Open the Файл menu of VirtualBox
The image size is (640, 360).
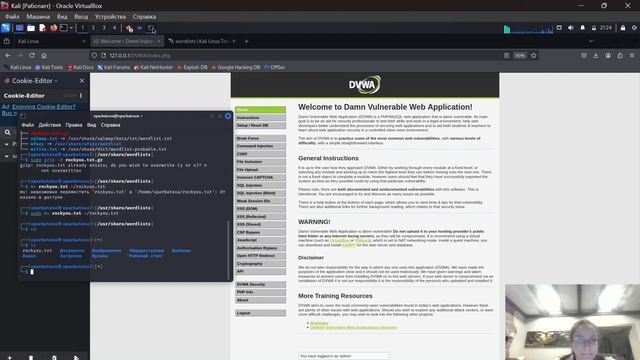point(12,17)
